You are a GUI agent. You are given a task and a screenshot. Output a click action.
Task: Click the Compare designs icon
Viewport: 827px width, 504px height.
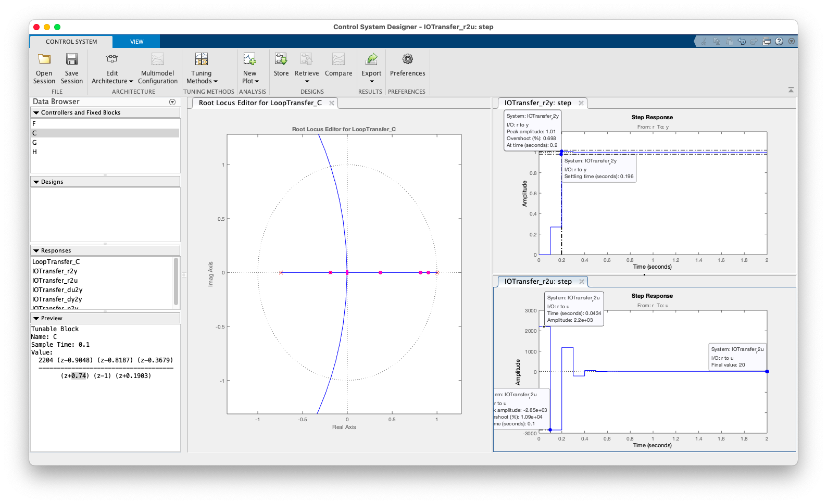[339, 59]
